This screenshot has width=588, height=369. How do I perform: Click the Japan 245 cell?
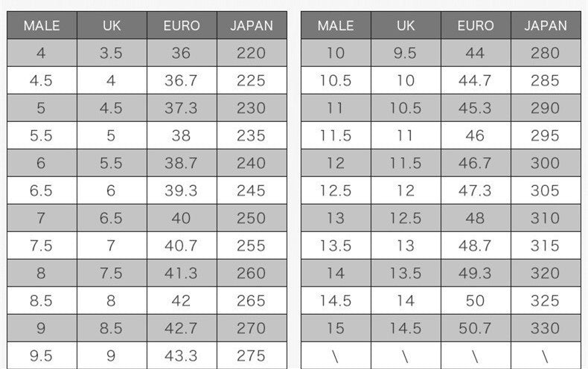(251, 190)
